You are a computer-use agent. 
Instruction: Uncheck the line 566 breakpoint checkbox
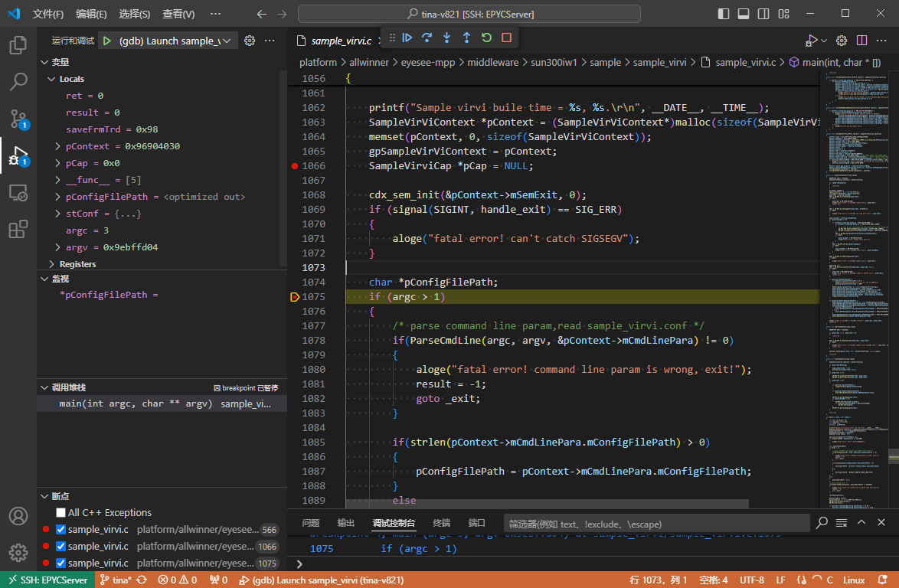(61, 529)
